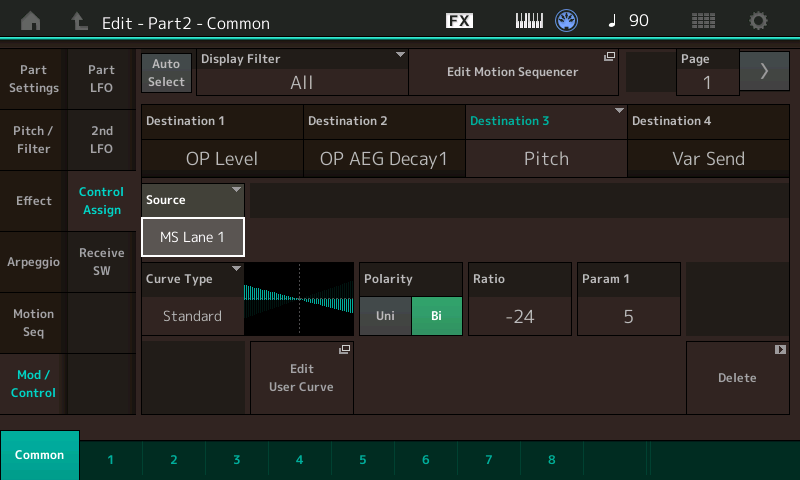The width and height of the screenshot is (800, 480).
Task: Open the FX settings icon
Action: 459,21
